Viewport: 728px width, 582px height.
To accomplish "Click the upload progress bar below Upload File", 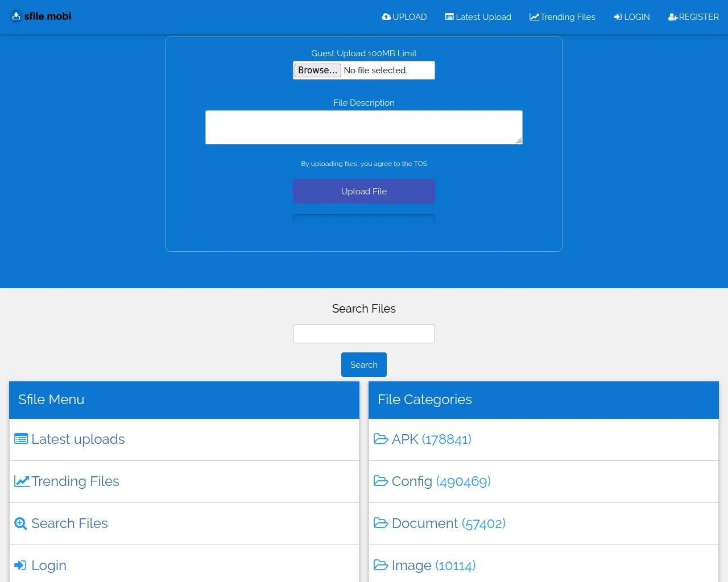I will pyautogui.click(x=363, y=219).
